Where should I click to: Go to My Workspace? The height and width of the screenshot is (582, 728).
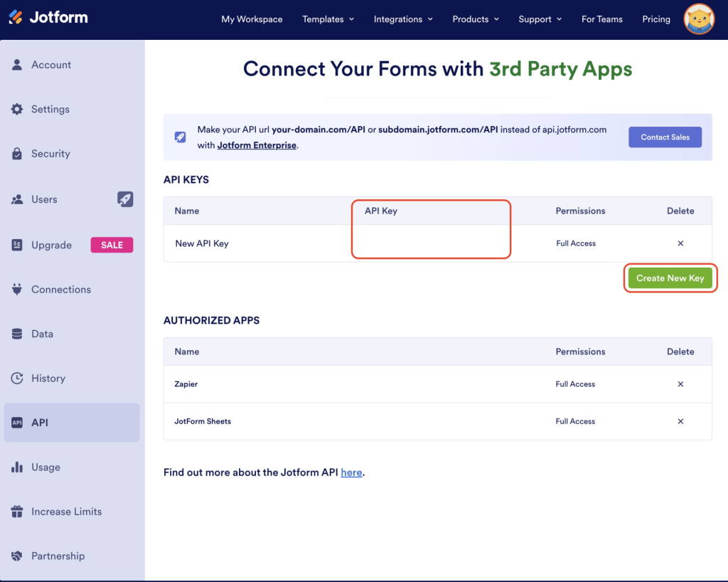[252, 19]
